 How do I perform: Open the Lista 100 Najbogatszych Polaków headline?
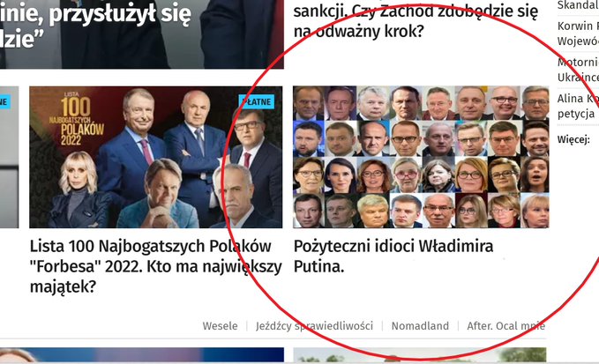(x=156, y=266)
